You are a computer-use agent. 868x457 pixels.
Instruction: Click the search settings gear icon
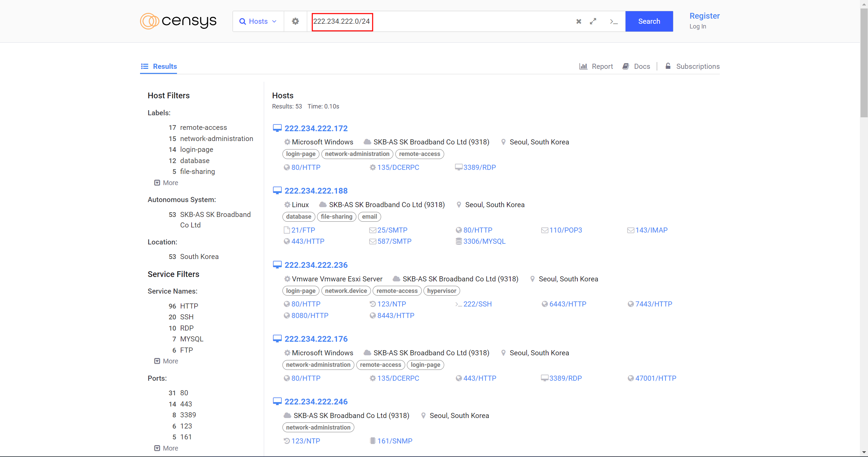click(295, 21)
